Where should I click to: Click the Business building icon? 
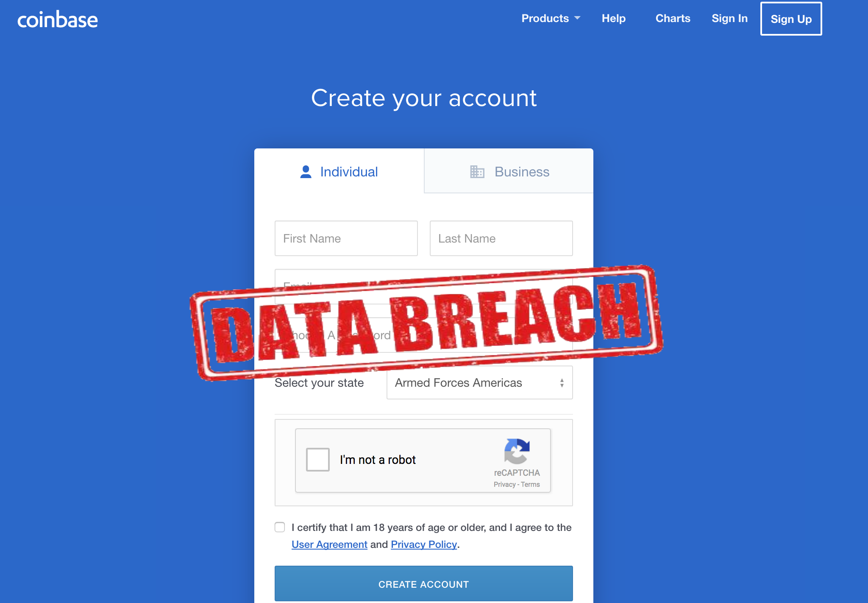tap(477, 172)
